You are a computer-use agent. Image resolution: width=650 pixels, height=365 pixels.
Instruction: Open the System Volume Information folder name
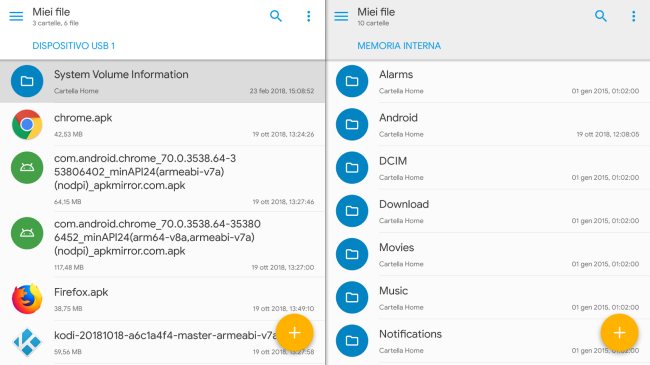[x=121, y=75]
